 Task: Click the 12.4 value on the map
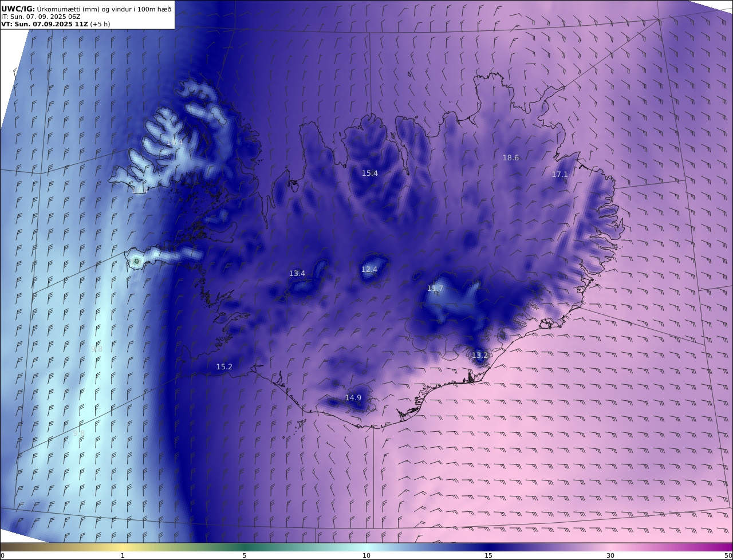click(x=369, y=269)
